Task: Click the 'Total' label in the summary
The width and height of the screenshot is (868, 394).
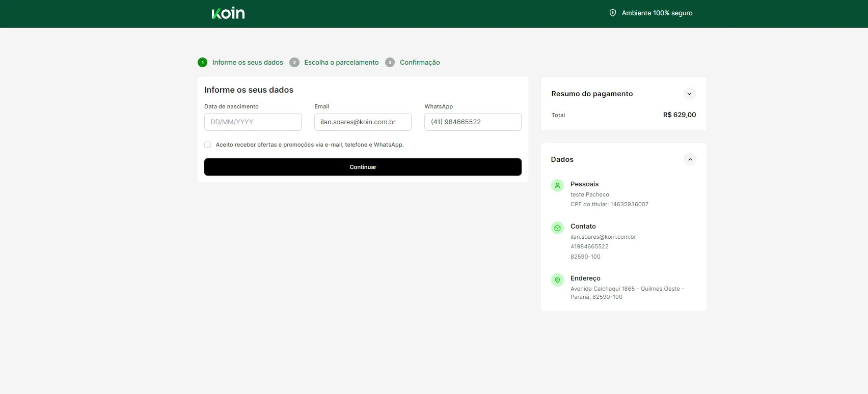Action: point(558,115)
